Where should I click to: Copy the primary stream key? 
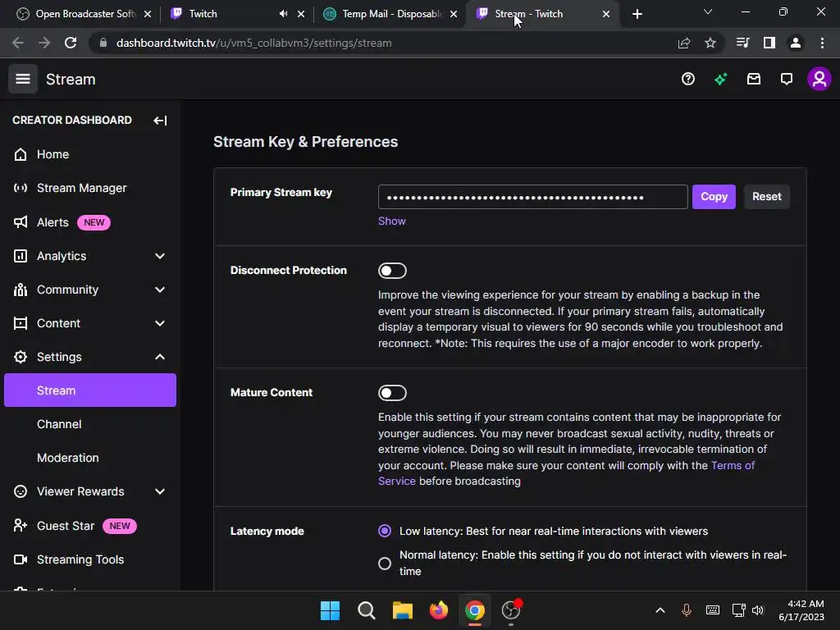[714, 197]
